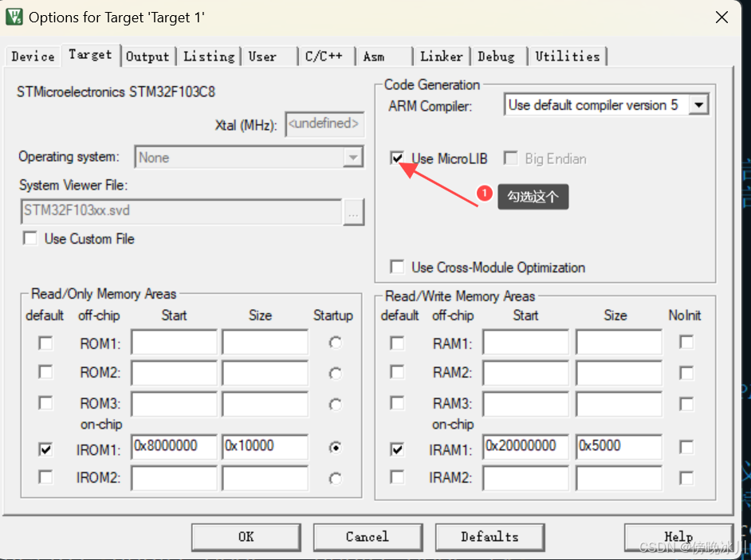
Task: Click the RAM1 Start address field
Action: pos(525,342)
